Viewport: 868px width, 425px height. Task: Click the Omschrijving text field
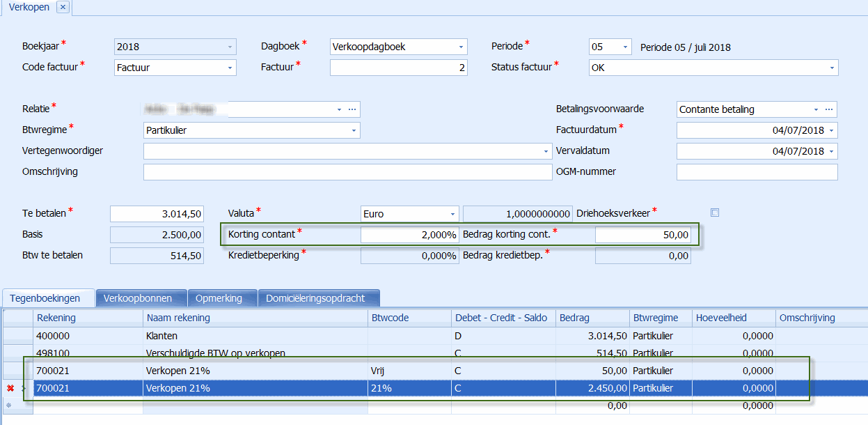(x=347, y=172)
